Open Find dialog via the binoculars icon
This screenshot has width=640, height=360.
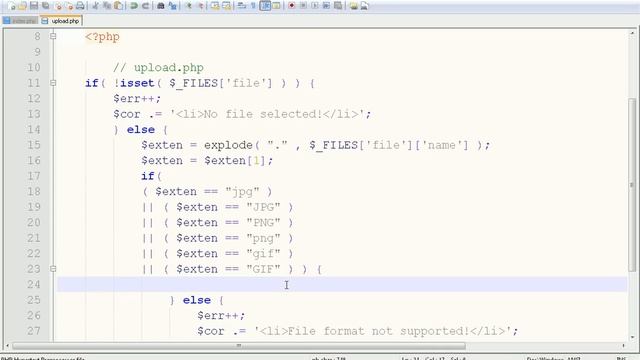pyautogui.click(x=161, y=6)
